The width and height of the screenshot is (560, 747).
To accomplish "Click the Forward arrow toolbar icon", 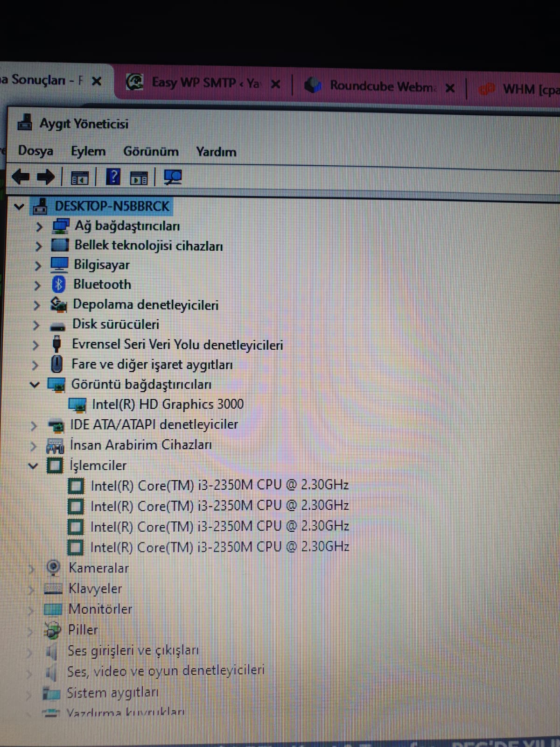I will [46, 177].
